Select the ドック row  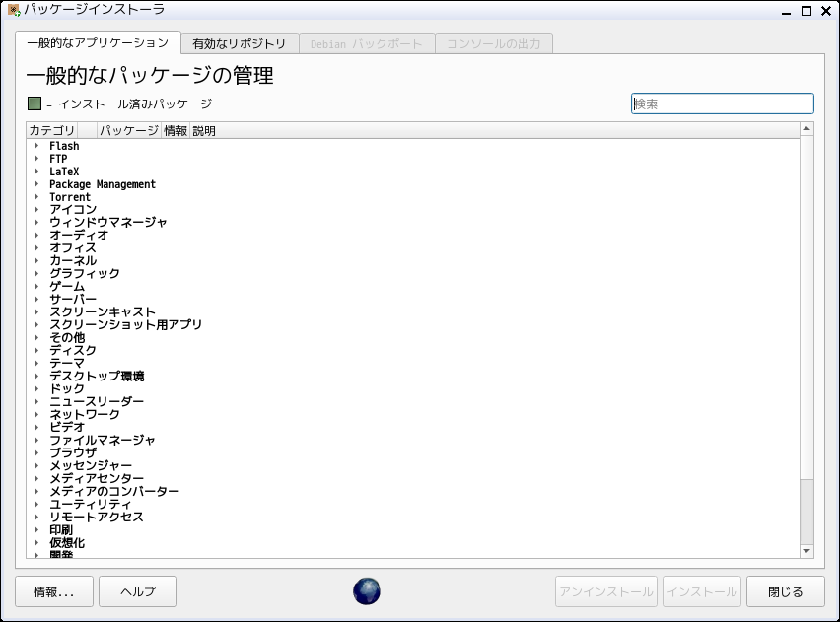pos(413,389)
